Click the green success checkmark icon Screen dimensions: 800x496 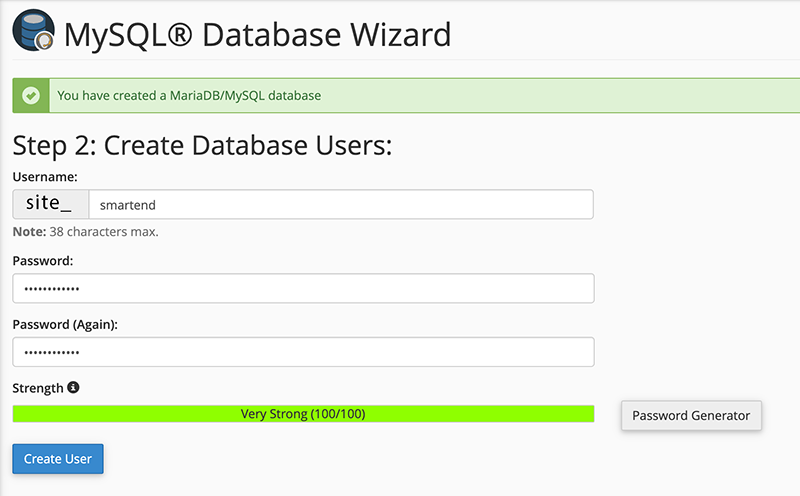[31, 96]
